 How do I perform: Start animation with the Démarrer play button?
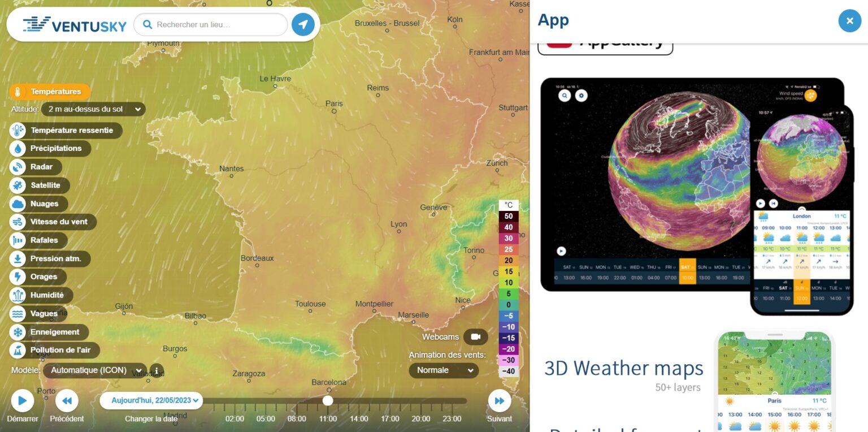coord(23,401)
